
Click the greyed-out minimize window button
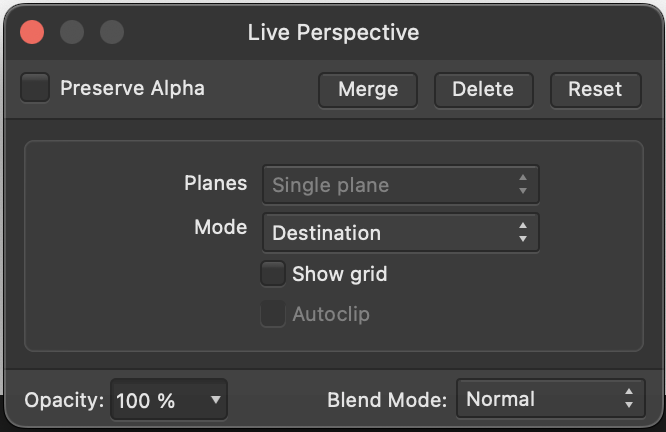pyautogui.click(x=72, y=32)
